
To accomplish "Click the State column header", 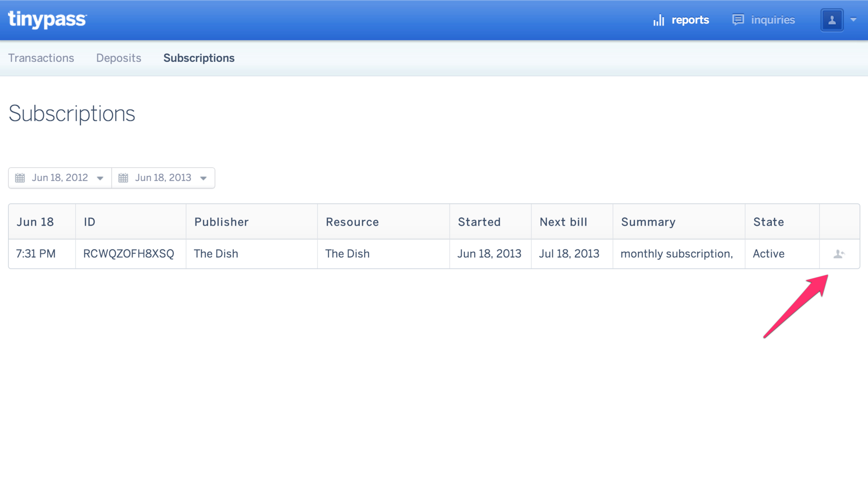I will 768,222.
